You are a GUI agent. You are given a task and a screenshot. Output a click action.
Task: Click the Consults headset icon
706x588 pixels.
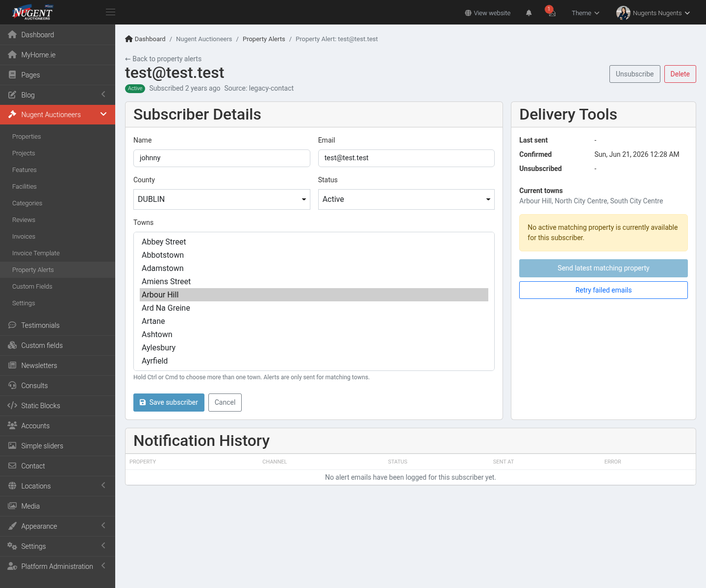(12, 386)
